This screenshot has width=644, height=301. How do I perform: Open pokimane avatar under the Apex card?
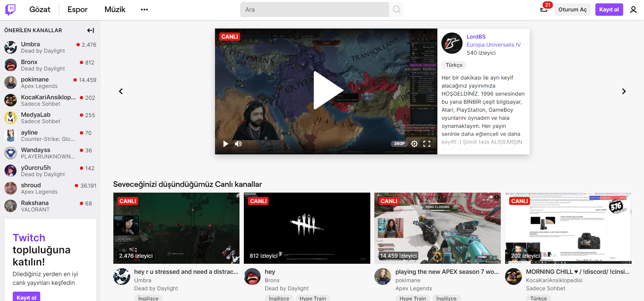383,277
